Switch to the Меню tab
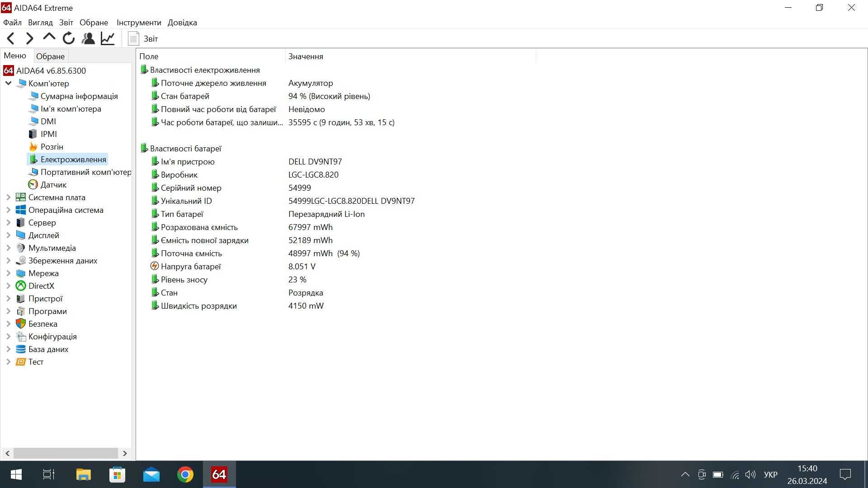 (x=15, y=56)
